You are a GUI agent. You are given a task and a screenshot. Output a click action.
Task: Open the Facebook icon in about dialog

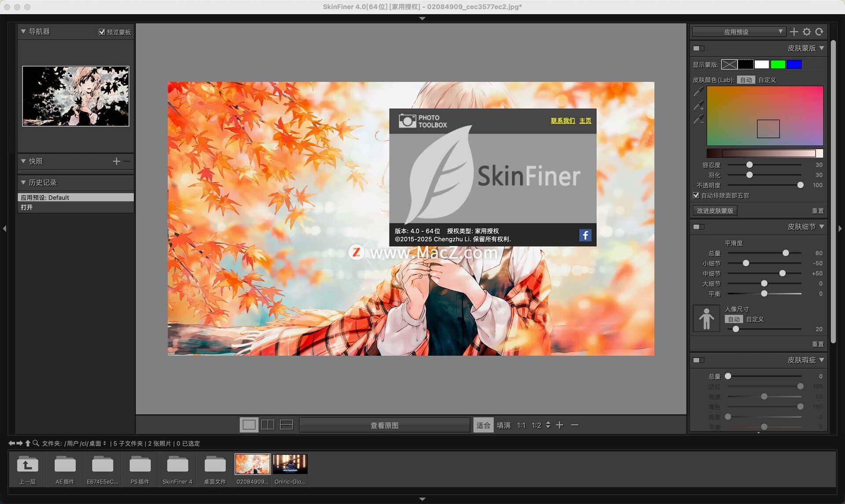(585, 235)
